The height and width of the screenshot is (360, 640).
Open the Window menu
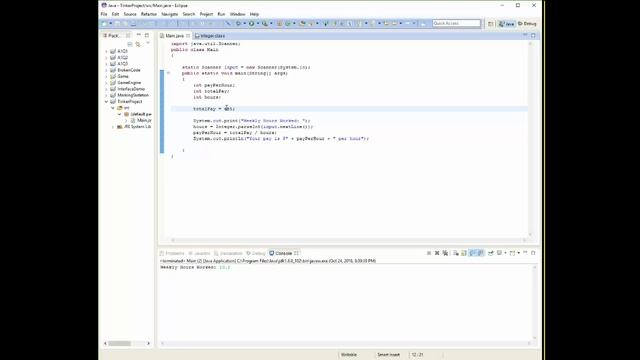coord(238,14)
